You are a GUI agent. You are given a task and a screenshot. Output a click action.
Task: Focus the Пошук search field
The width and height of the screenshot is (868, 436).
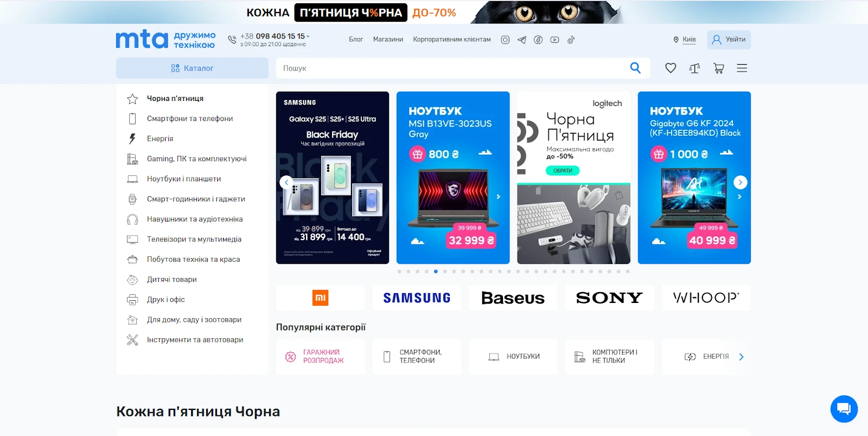pyautogui.click(x=450, y=68)
